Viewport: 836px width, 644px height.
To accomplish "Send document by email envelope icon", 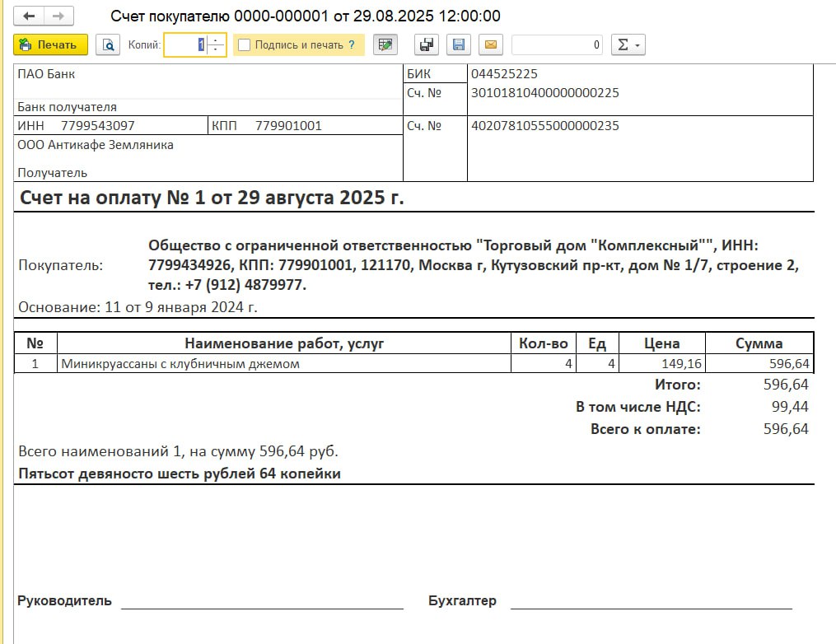I will (x=491, y=44).
